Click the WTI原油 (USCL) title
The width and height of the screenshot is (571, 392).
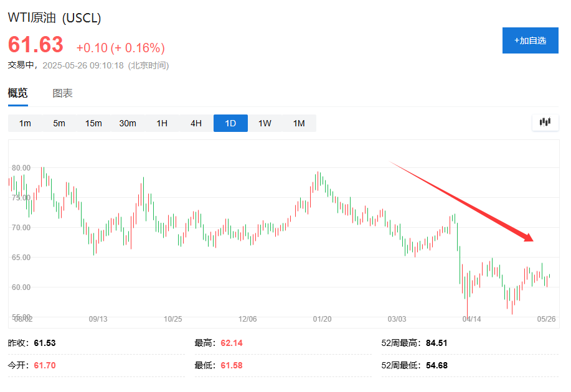pos(54,18)
